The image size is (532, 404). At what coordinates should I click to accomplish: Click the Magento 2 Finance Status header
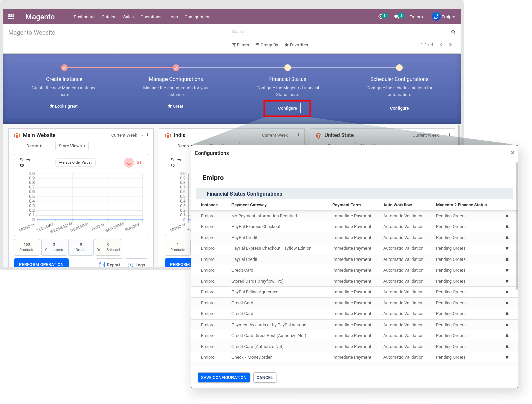461,205
